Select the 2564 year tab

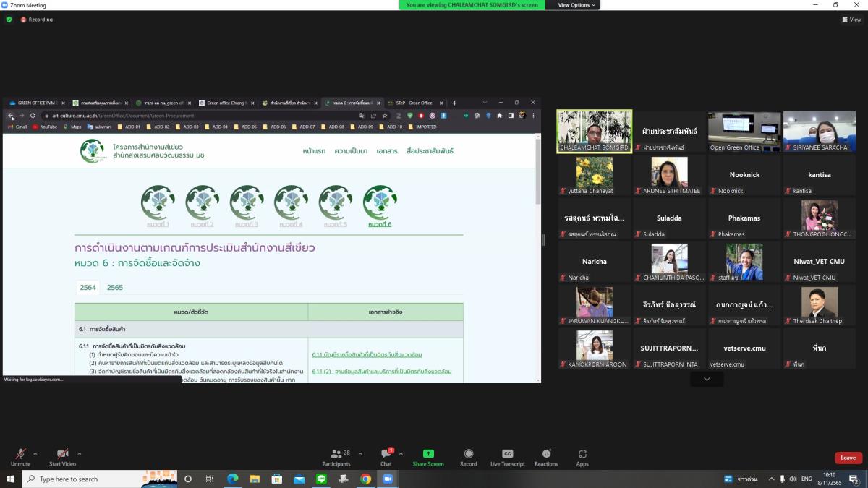pos(88,287)
